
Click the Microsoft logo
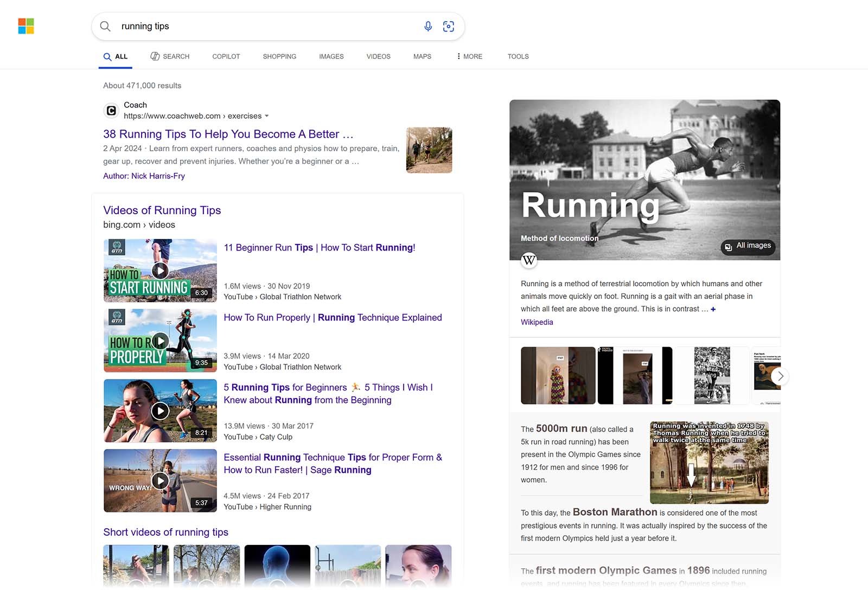(25, 26)
